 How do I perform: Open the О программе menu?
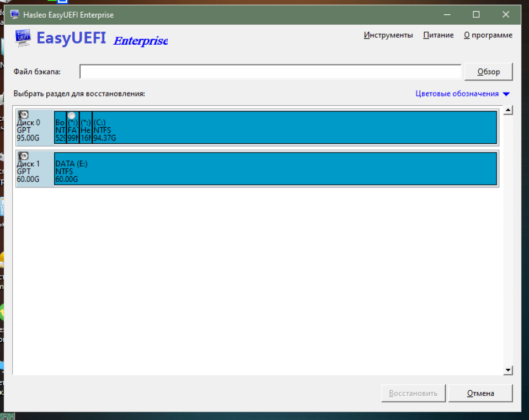coord(488,35)
